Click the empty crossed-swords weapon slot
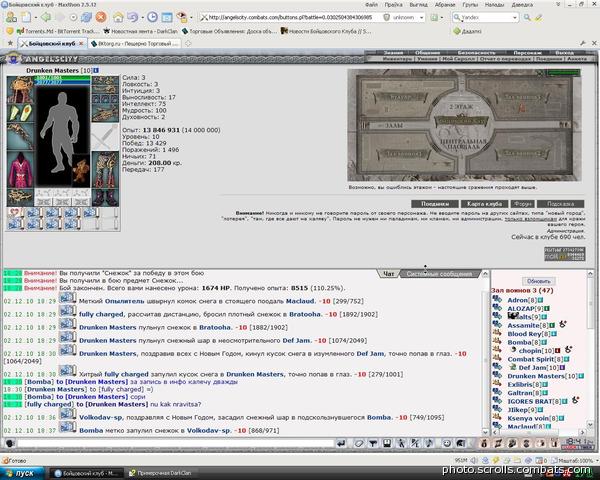This screenshot has width=600, height=480. 105,137
